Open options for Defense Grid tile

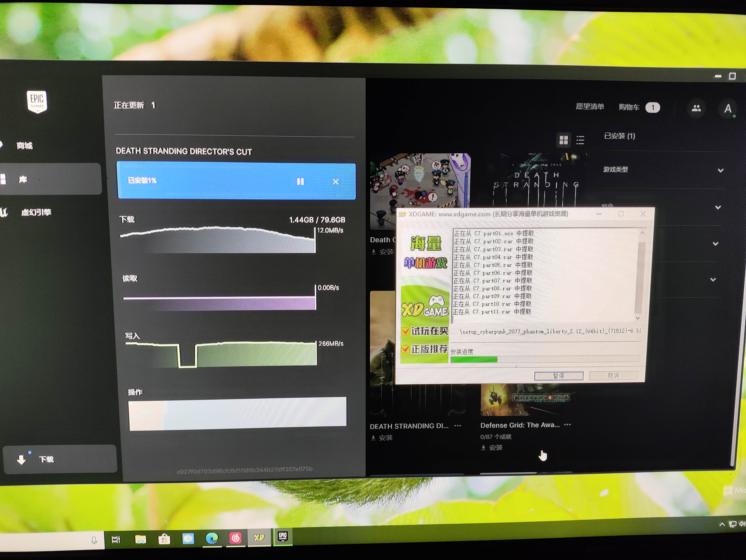pos(568,425)
